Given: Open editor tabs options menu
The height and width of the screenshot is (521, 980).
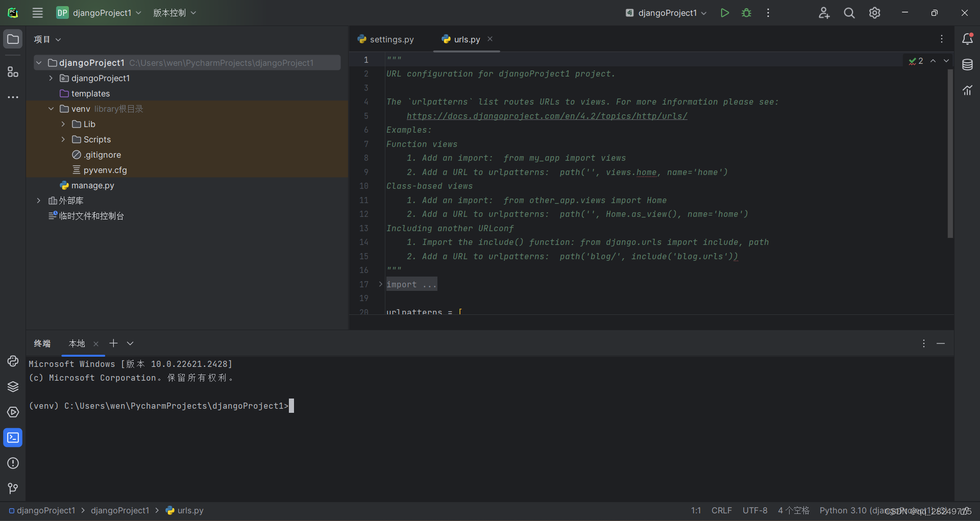Looking at the screenshot, I should point(942,39).
